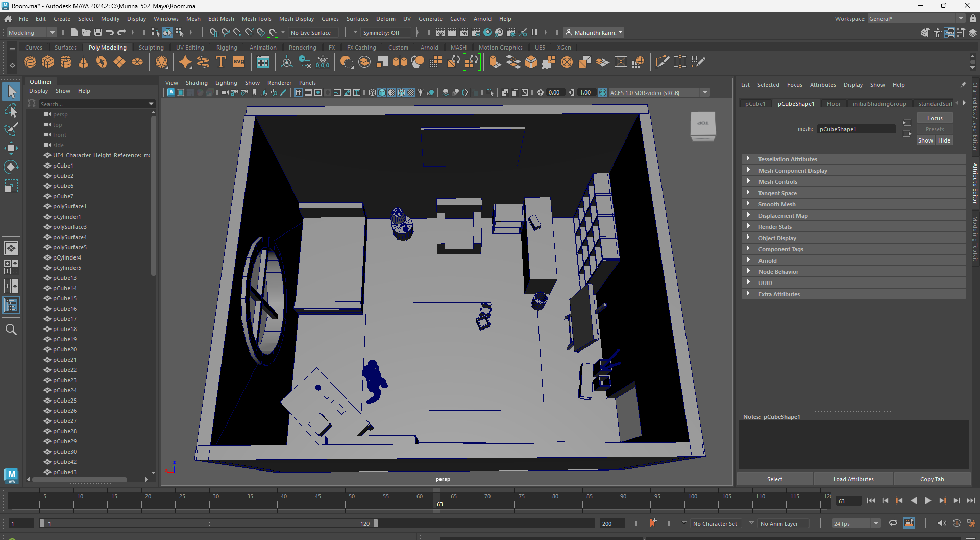The width and height of the screenshot is (980, 540).
Task: Play the animation backwards
Action: 914,501
